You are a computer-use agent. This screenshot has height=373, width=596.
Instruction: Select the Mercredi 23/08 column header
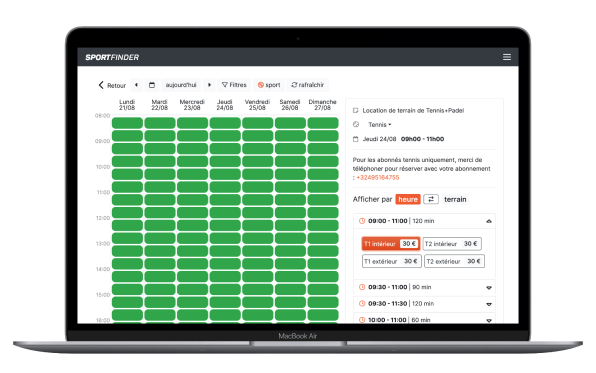click(192, 105)
